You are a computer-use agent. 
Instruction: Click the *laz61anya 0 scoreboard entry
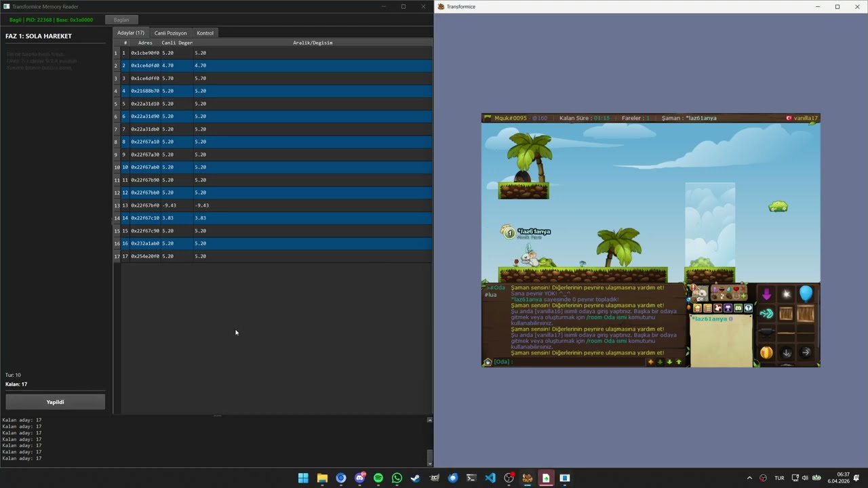click(x=712, y=319)
